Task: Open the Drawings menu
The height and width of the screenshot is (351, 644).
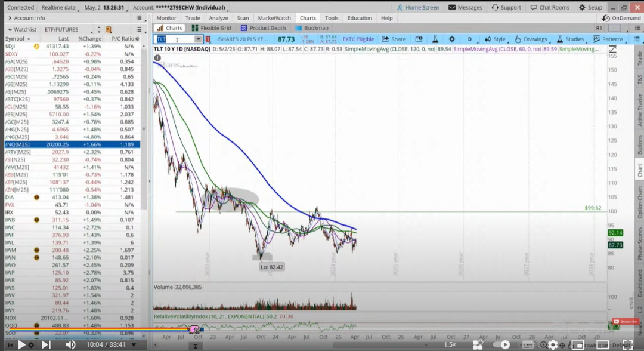Action: (x=531, y=39)
